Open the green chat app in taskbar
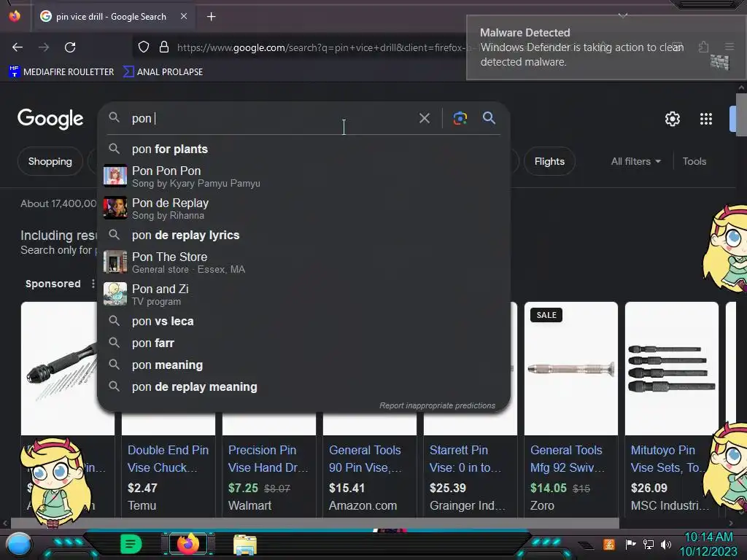The image size is (747, 560). click(131, 544)
